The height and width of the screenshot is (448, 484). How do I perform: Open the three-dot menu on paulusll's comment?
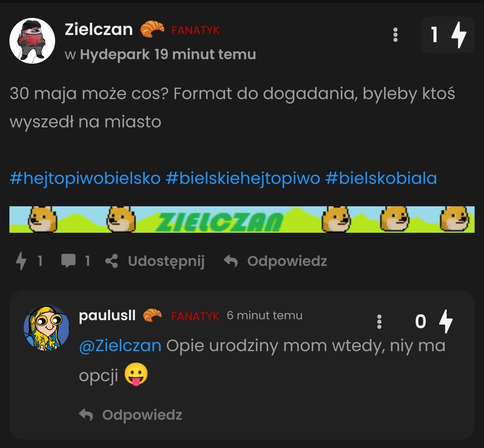click(x=379, y=321)
